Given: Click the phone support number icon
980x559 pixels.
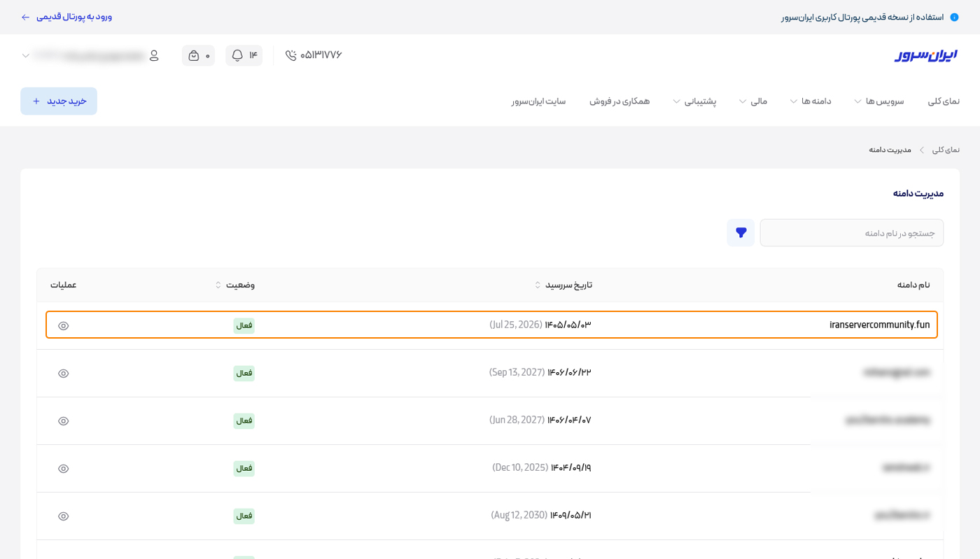Looking at the screenshot, I should [291, 55].
